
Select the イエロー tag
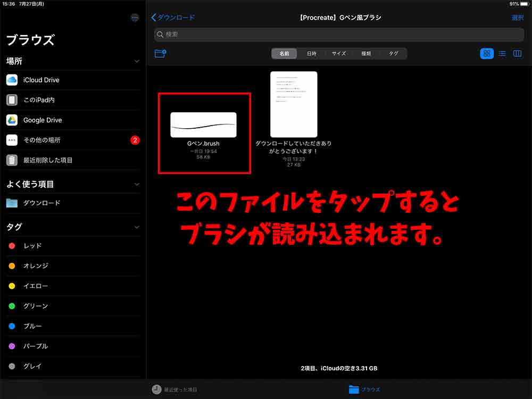click(x=73, y=286)
